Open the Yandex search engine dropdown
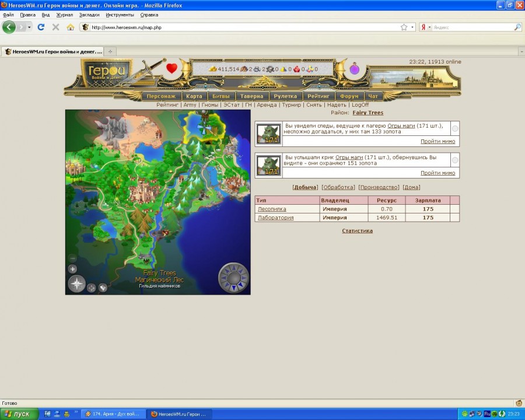Screen dimensions: 525x420 (x=429, y=27)
